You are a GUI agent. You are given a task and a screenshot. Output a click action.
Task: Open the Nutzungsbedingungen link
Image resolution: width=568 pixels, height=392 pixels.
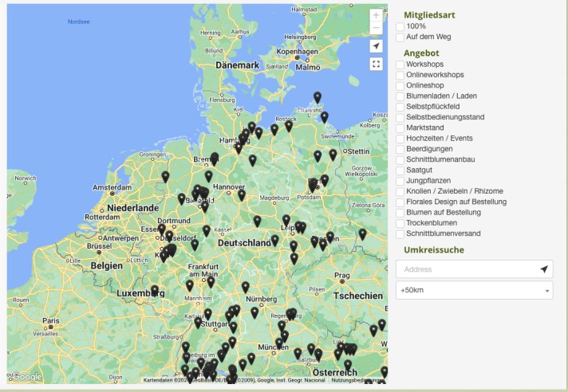(358, 380)
